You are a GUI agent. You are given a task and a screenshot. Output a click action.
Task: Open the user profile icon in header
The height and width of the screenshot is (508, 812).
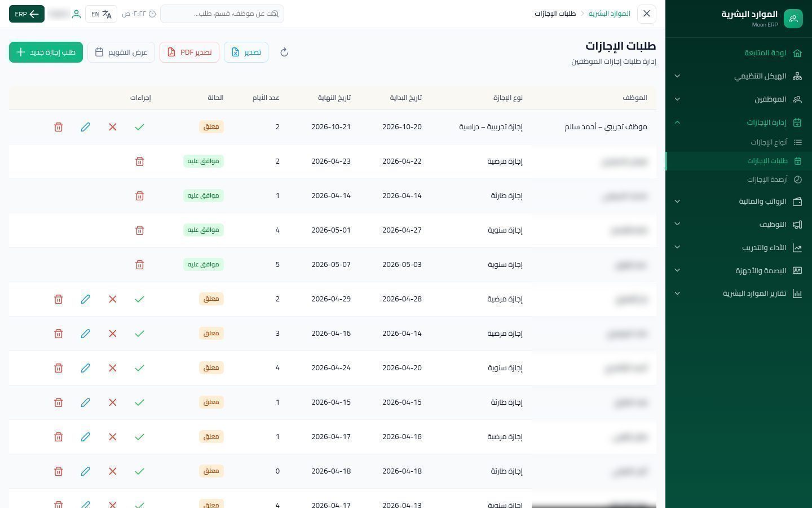point(77,14)
